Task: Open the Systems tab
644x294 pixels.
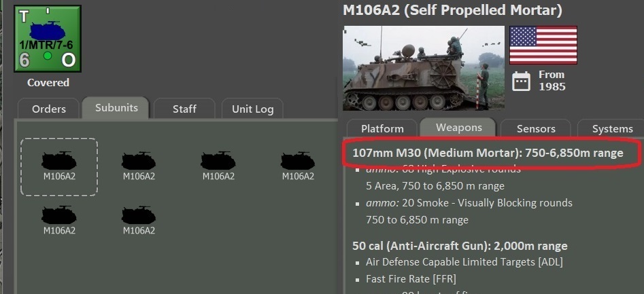Action: [x=612, y=128]
